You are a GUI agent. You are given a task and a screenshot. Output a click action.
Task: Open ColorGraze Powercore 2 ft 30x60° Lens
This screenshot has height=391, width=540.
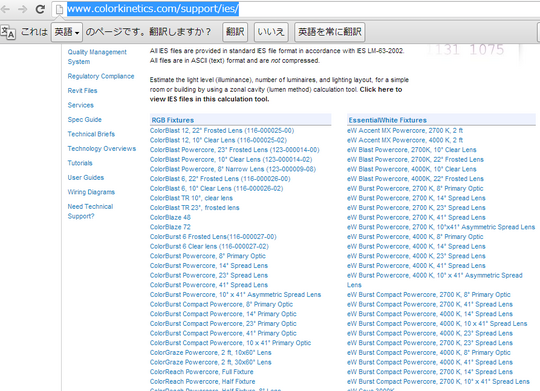pos(210,362)
